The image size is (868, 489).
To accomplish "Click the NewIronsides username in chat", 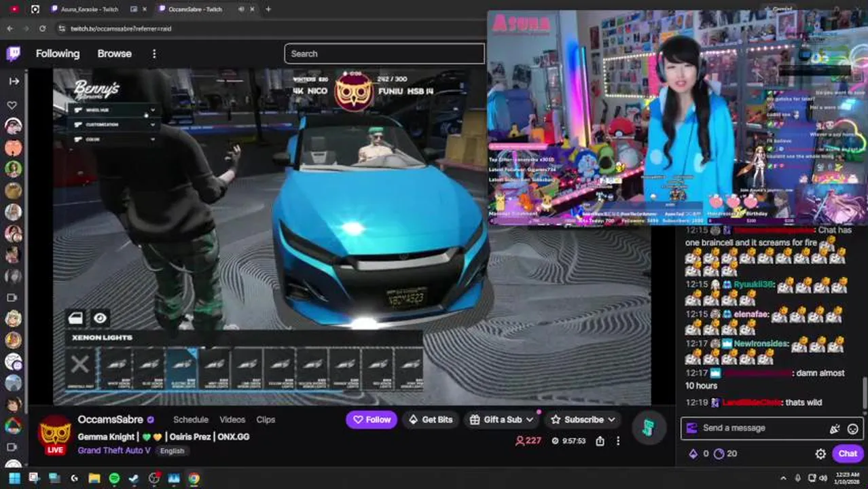I will tap(761, 344).
